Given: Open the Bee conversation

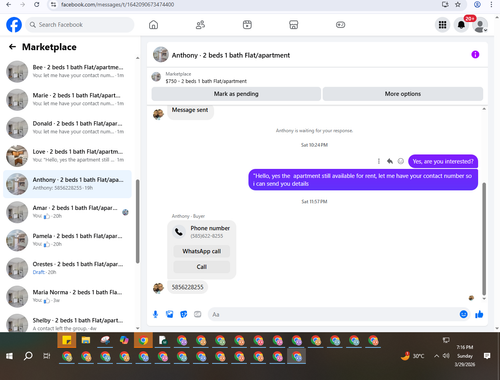Looking at the screenshot, I should click(x=67, y=71).
